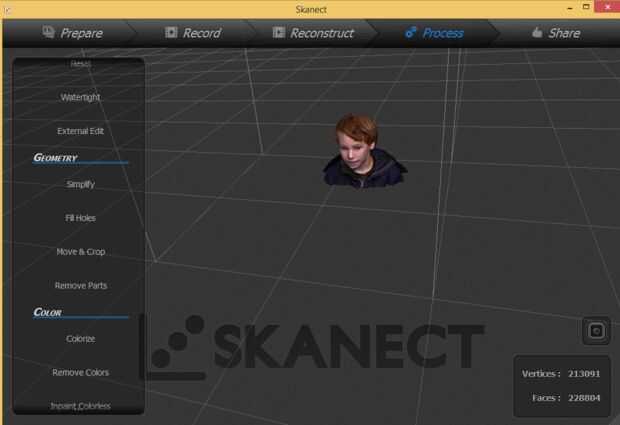Screen dimensions: 620x425
Task: Choose Remove Colors in sidebar
Action: click(x=80, y=372)
